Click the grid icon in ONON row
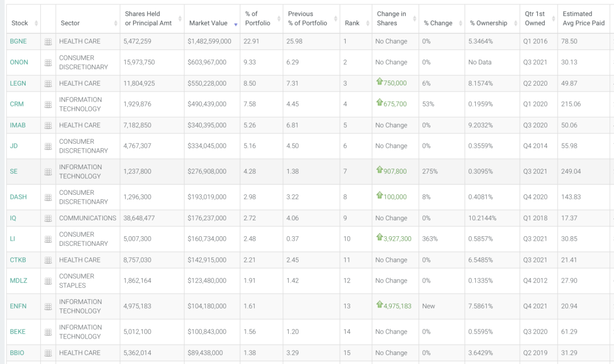Image resolution: width=614 pixels, height=364 pixels. point(48,62)
